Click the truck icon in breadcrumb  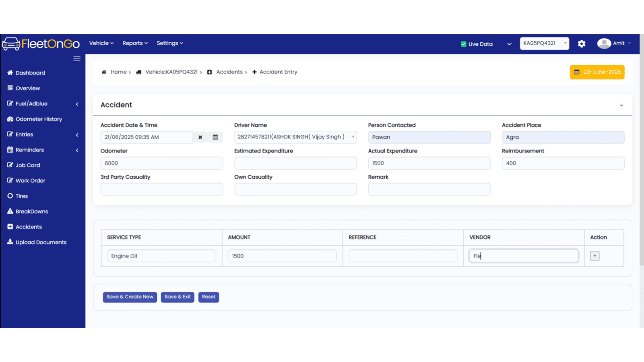tap(138, 72)
